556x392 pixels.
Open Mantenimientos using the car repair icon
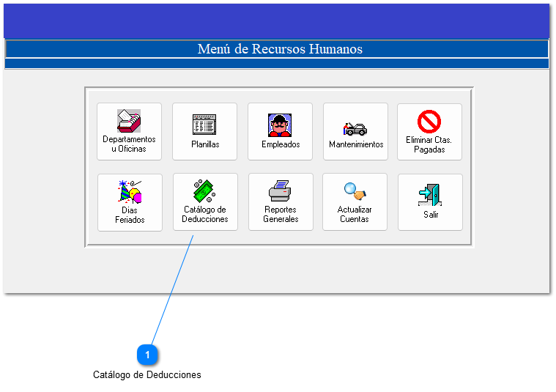(x=355, y=128)
